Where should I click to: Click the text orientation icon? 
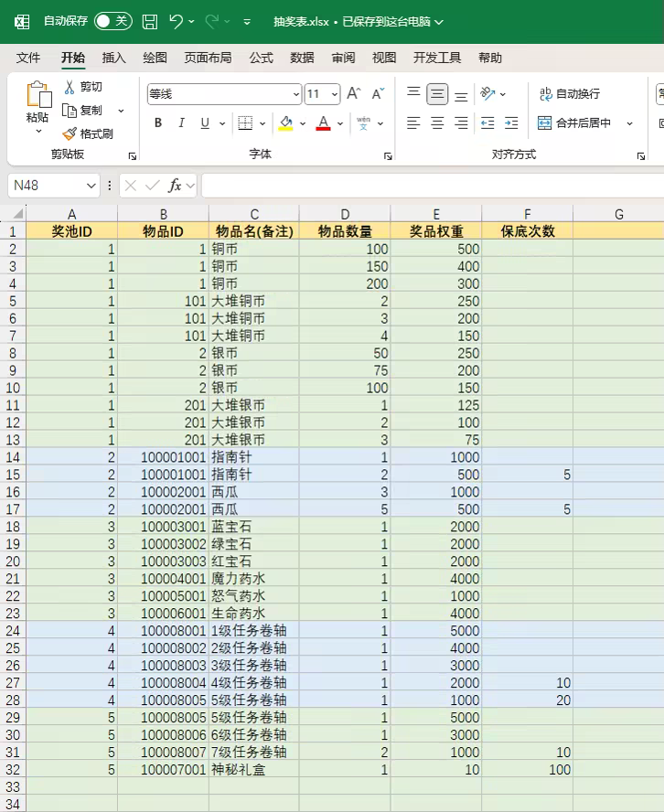pyautogui.click(x=487, y=94)
